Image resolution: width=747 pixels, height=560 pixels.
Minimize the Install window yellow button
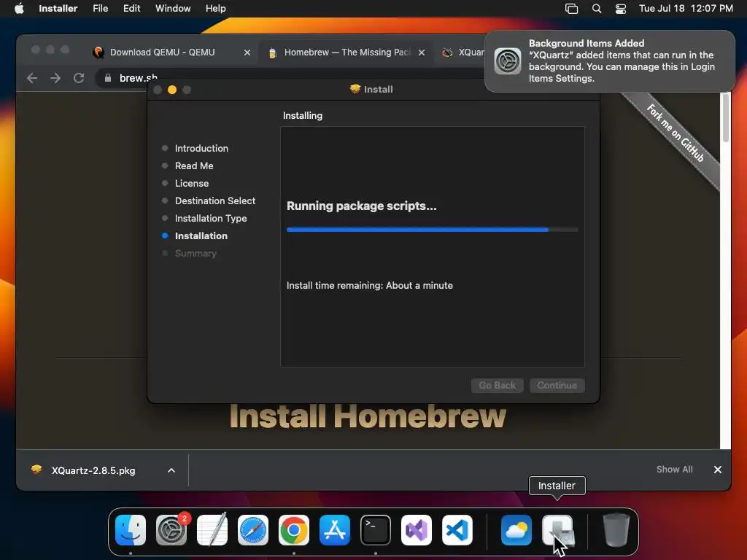(x=172, y=90)
